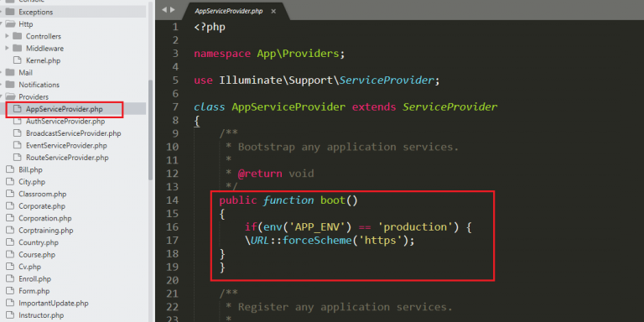Image resolution: width=644 pixels, height=322 pixels.
Task: Expand the Controllers folder arrow
Action: (8, 36)
